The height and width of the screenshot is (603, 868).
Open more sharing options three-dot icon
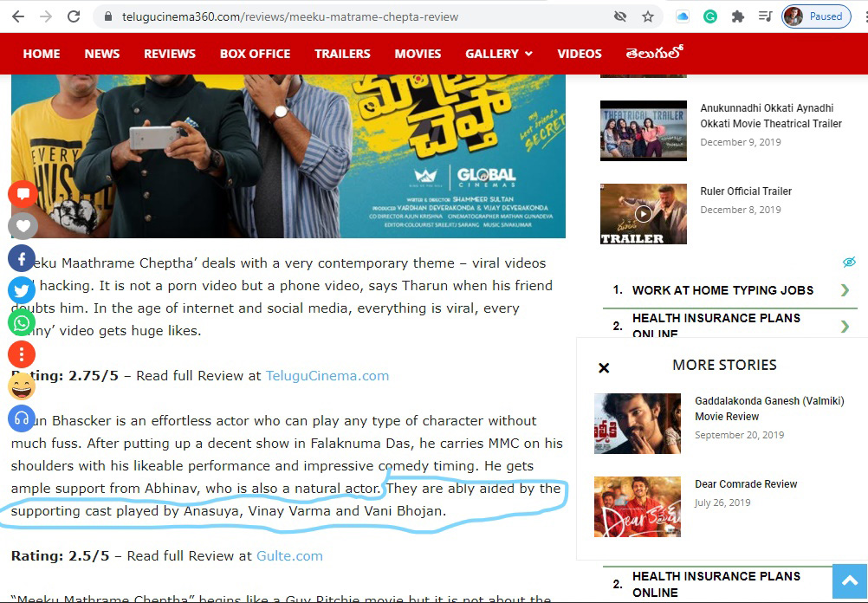point(23,354)
